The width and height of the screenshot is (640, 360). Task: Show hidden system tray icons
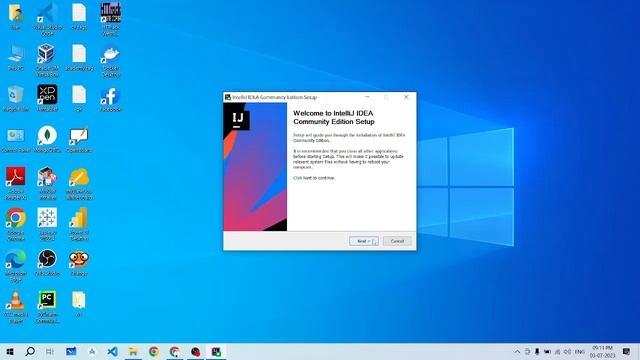[x=517, y=351]
